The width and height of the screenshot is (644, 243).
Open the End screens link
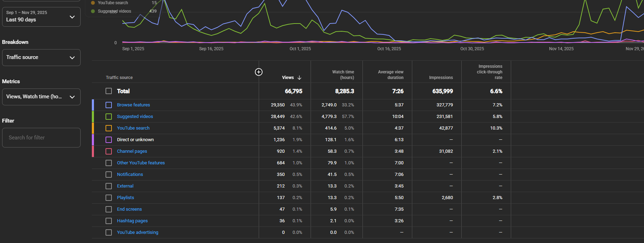129,209
